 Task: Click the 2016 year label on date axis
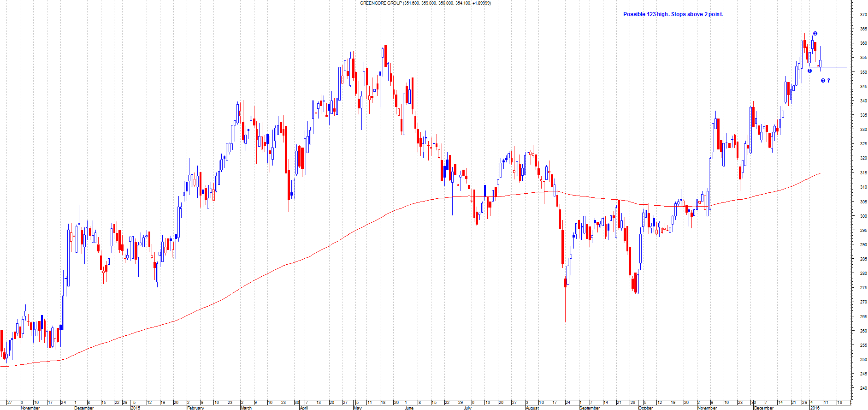coord(815,408)
